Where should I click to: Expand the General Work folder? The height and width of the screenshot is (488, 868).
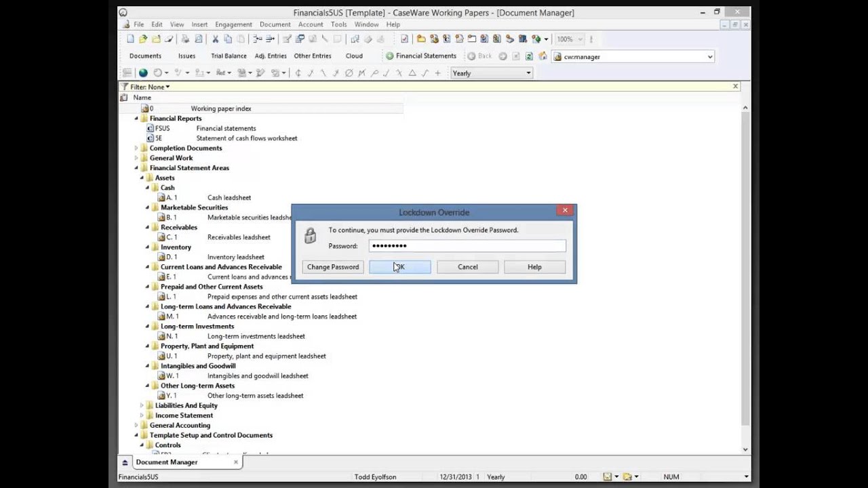[x=136, y=158]
